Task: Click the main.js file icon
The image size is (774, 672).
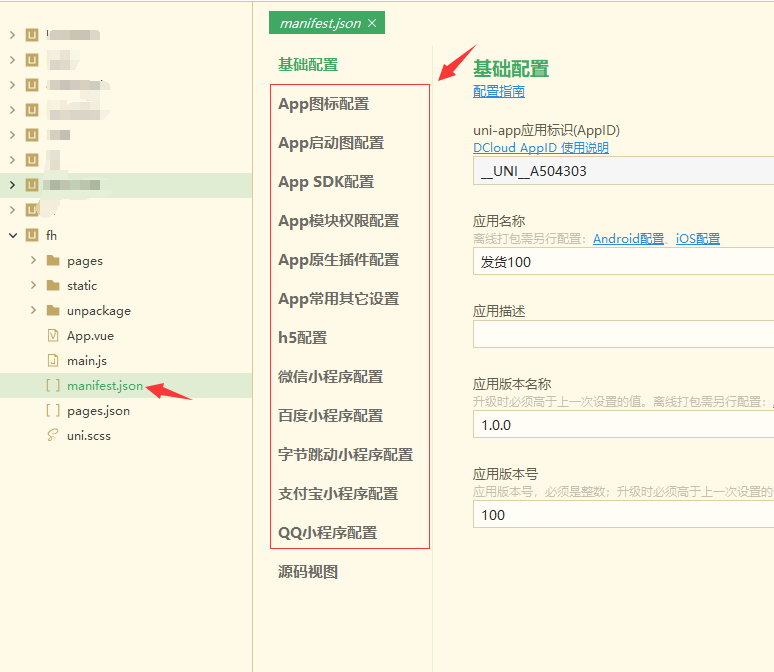Action: (53, 360)
